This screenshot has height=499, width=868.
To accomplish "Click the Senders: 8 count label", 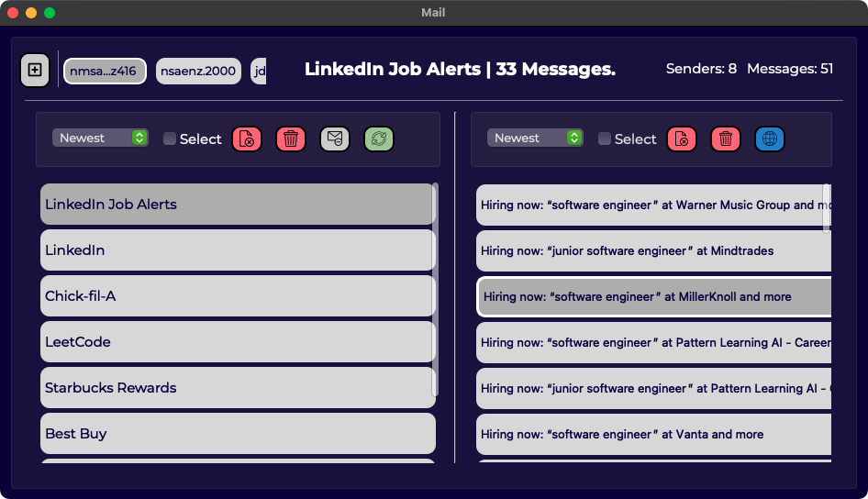I will pos(701,69).
